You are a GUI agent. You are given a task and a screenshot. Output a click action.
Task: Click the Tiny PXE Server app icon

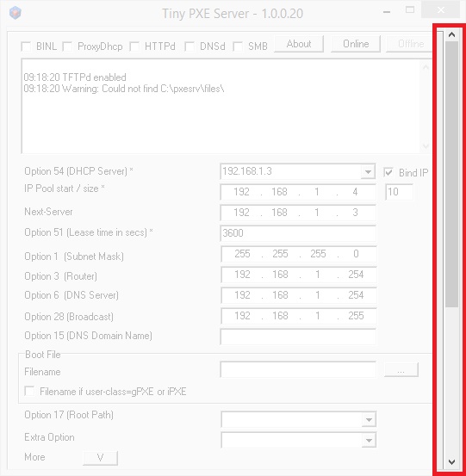click(16, 13)
